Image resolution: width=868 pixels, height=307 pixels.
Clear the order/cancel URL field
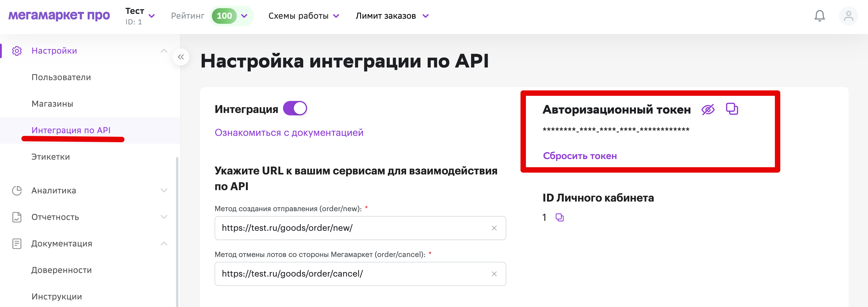494,274
